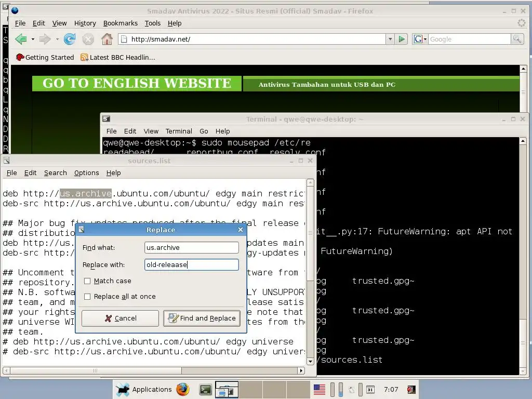
Task: Click the Firefox URL address field
Action: pos(252,39)
